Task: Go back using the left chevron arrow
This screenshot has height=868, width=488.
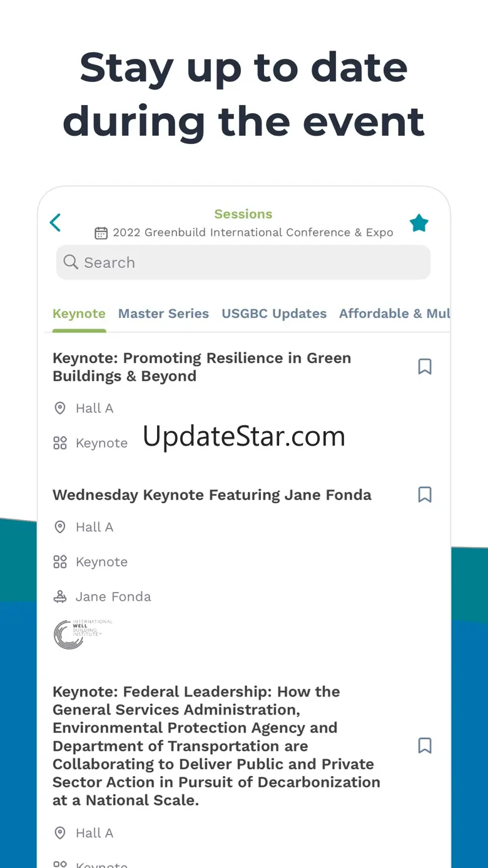Action: pos(56,223)
